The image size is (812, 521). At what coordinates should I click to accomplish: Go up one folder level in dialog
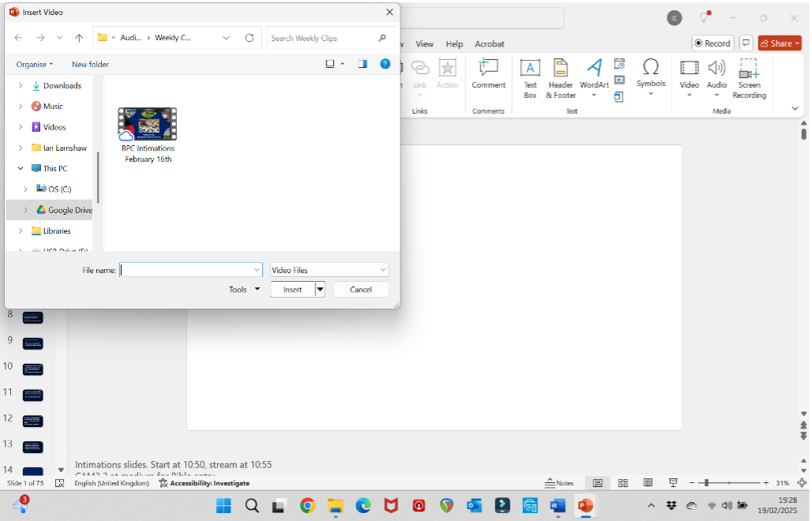[79, 37]
